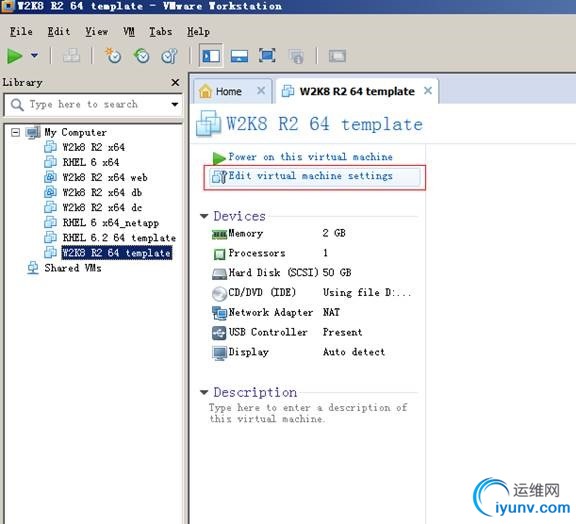Select W2K8 R2 64 template in library
This screenshot has height=524, width=576.
(x=116, y=253)
